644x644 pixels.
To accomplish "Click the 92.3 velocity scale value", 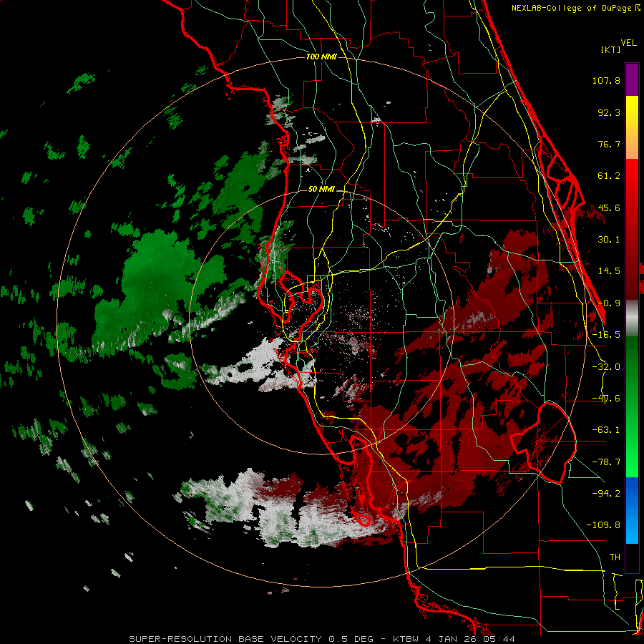I will 609,112.
